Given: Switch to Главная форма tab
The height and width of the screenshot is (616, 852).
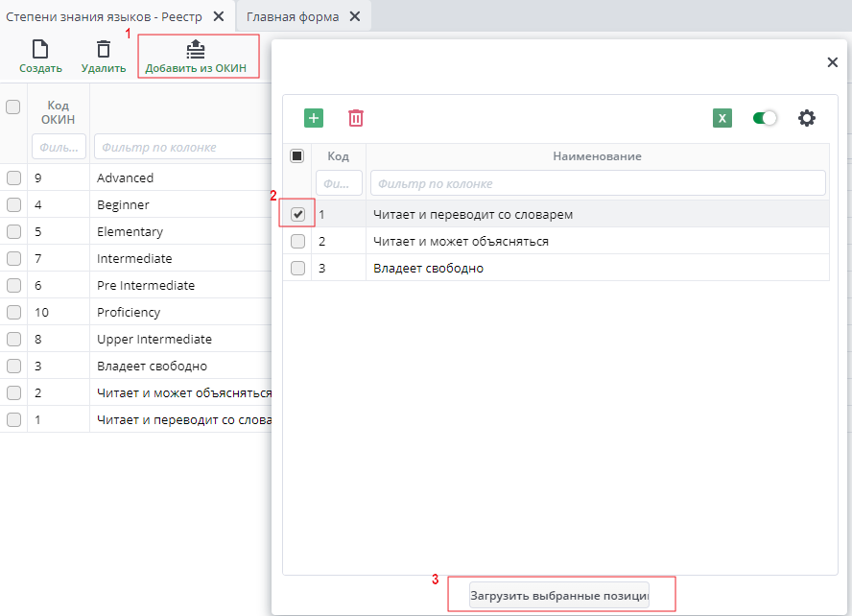Looking at the screenshot, I should [293, 16].
